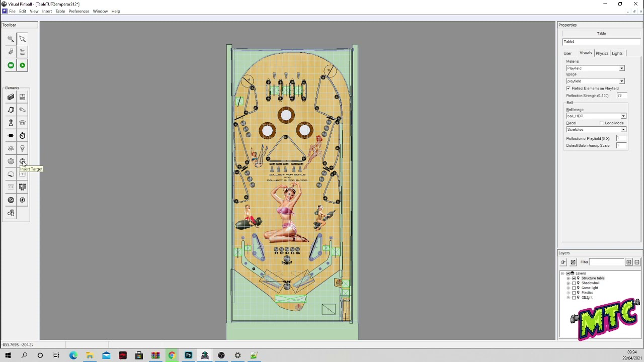Insert a Flasher element

coord(22,200)
